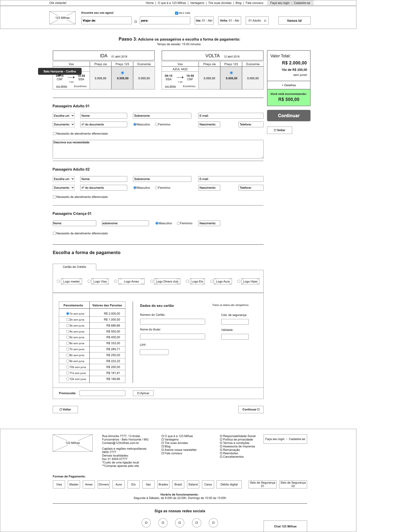Click the 123 Milhas footer logo
The image size is (402, 532).
pyautogui.click(x=73, y=443)
